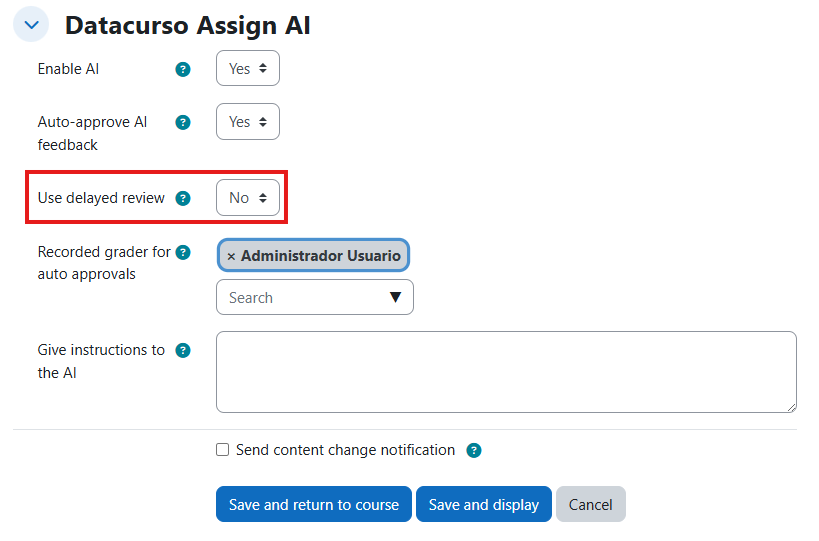819x541 pixels.
Task: Click the instructions textarea resize handle
Action: tap(791, 407)
